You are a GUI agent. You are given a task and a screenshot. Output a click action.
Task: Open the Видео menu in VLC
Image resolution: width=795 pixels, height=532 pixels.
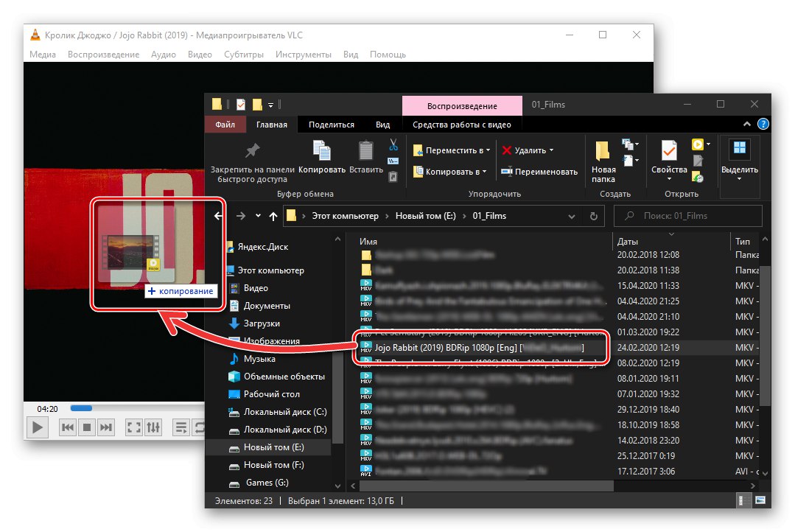(x=200, y=55)
